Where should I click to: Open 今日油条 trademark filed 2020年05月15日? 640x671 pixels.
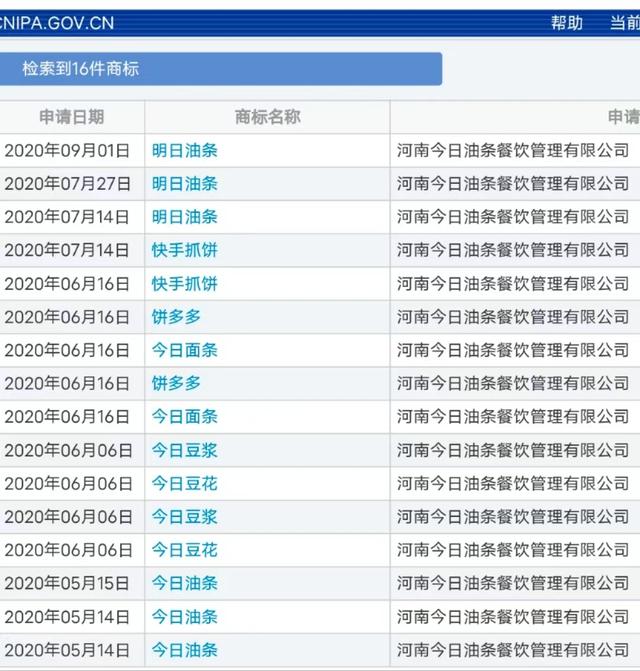[x=185, y=583]
